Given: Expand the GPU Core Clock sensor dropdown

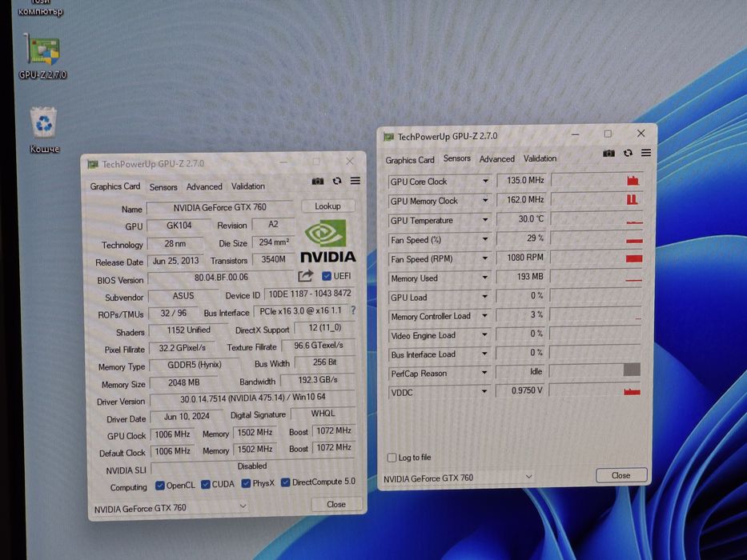Looking at the screenshot, I should [485, 181].
